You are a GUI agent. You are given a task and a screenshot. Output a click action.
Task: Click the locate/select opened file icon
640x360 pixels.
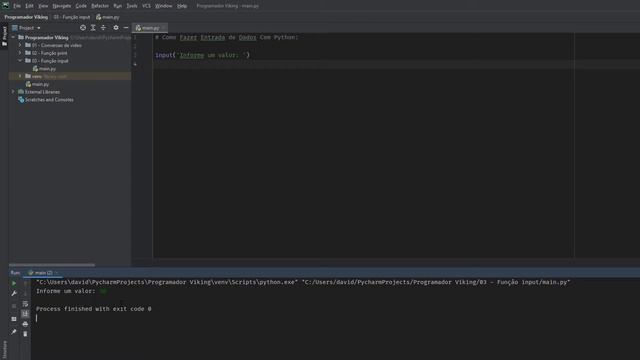(83, 28)
